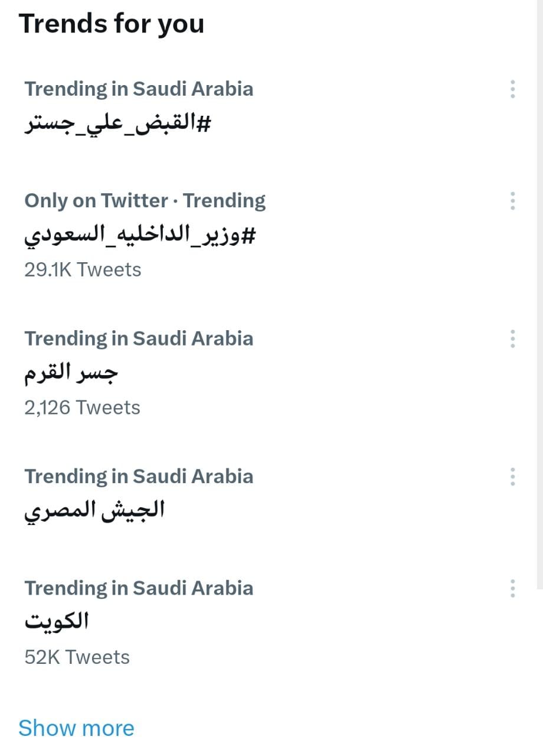Open more options for الكويت trend
543x756 pixels.
[512, 588]
